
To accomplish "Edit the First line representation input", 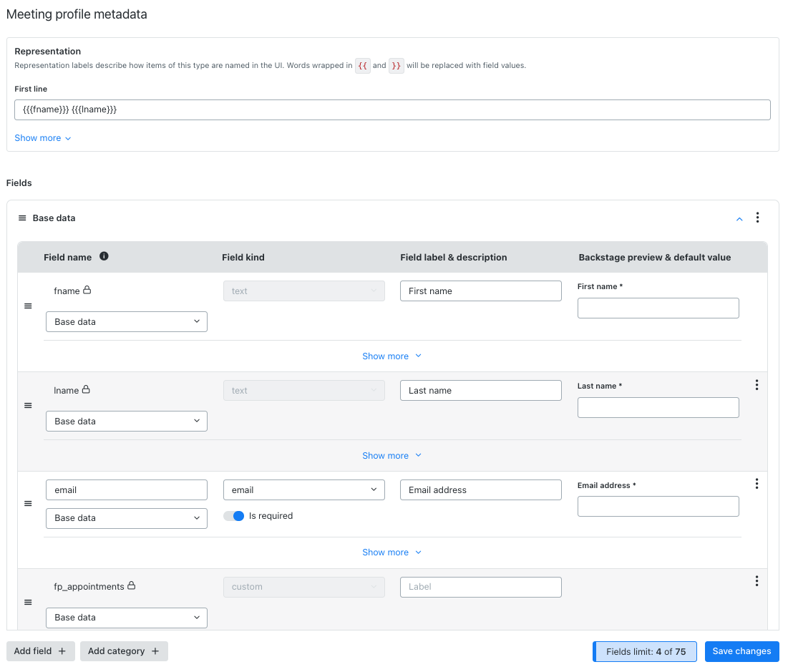I will [x=392, y=109].
